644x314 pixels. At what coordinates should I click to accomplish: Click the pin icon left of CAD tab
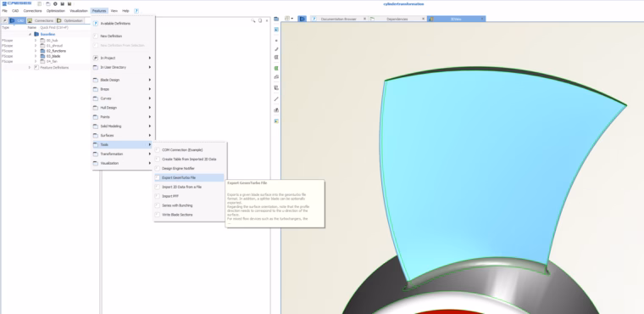(x=5, y=20)
